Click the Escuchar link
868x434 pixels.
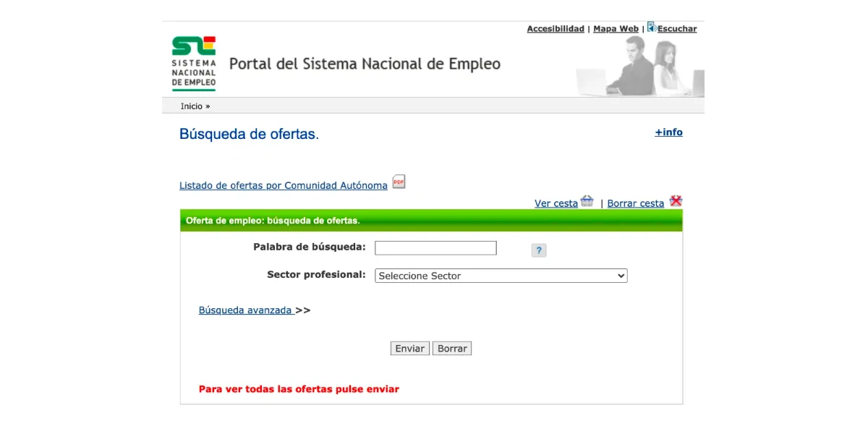677,29
